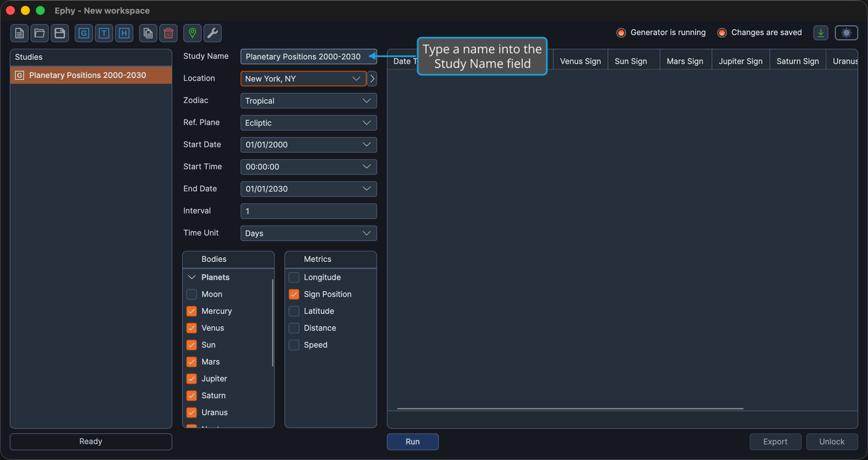Open the End Date picker
This screenshot has width=868, height=460.
(308, 189)
